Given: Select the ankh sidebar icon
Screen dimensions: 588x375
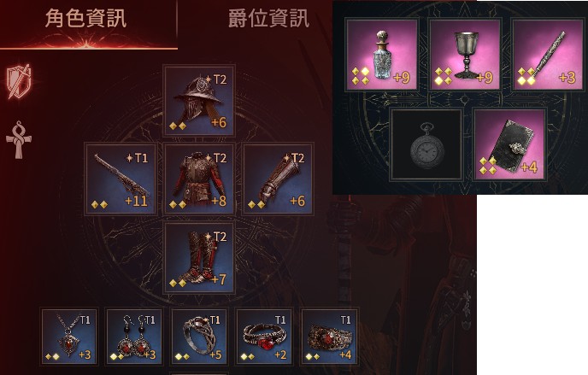Looking at the screenshot, I should [19, 140].
